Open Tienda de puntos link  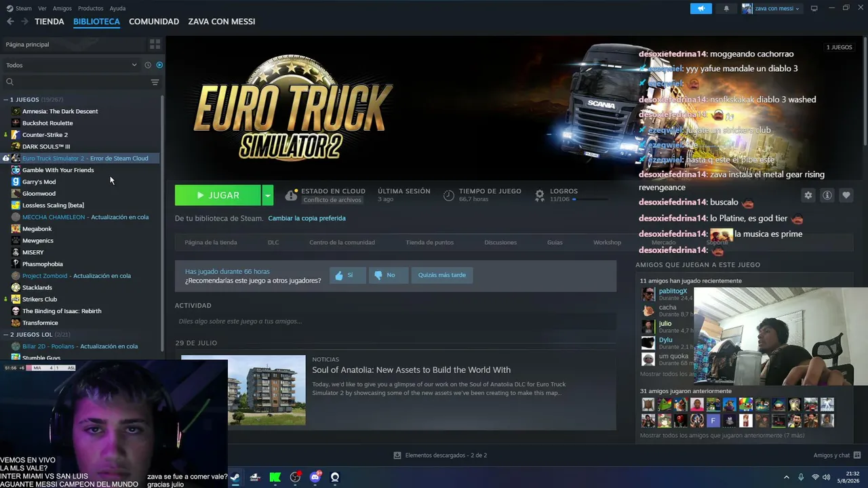tap(430, 242)
